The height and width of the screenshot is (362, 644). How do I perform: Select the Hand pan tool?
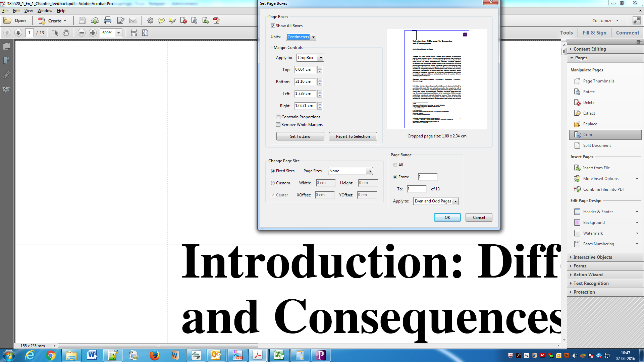[66, 33]
